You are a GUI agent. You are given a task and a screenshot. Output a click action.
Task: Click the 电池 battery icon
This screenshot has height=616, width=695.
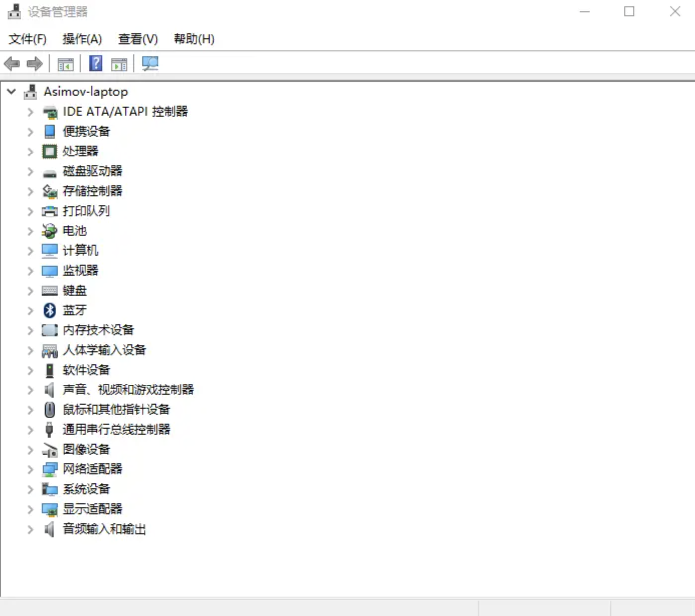click(x=50, y=231)
